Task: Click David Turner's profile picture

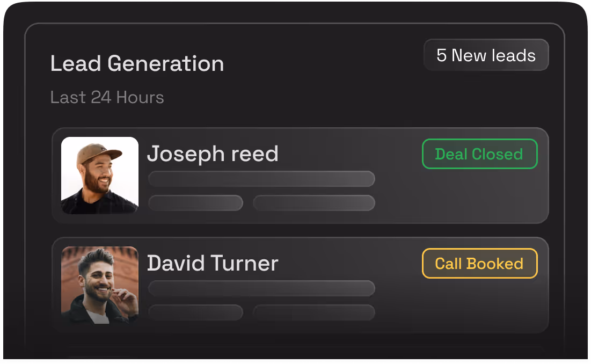Action: pos(100,285)
